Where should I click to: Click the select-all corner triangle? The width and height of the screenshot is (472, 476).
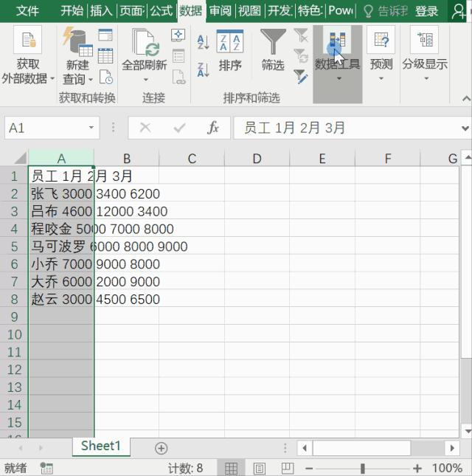point(21,158)
